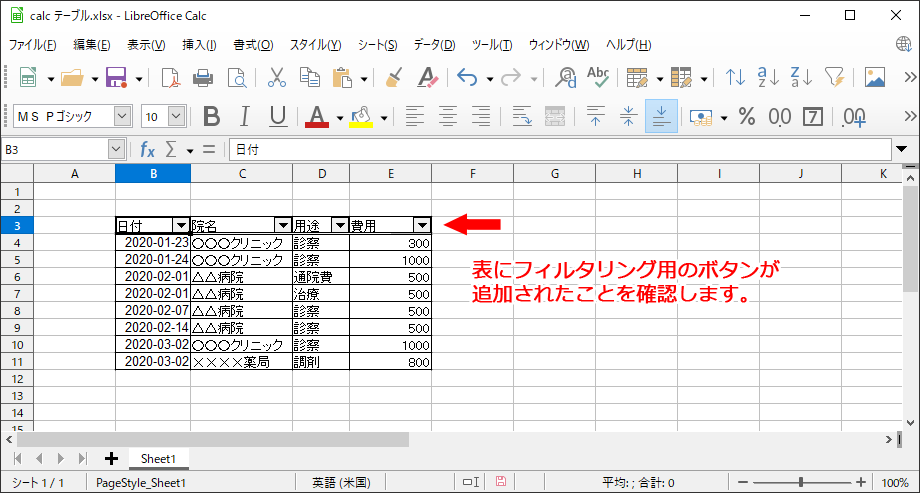Add a new sheet with plus button
The height and width of the screenshot is (493, 920).
(110, 458)
